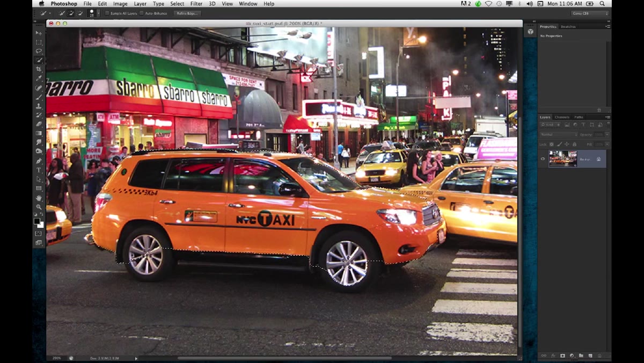Select the Lasso tool
Screen dimensions: 644x363
[39, 51]
